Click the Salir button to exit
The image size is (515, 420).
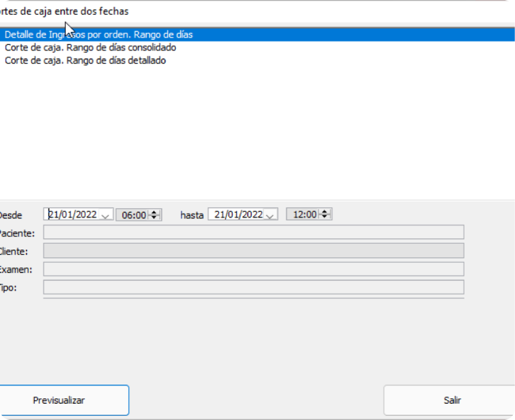(451, 400)
